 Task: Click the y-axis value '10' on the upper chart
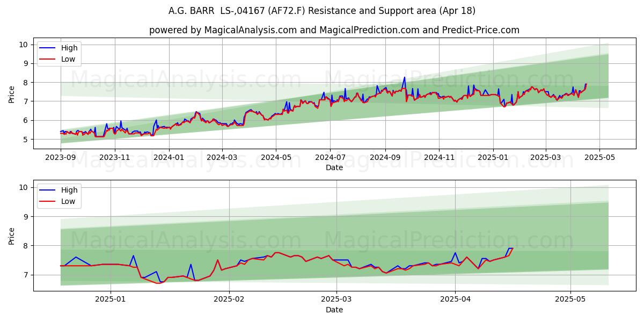pyautogui.click(x=24, y=45)
